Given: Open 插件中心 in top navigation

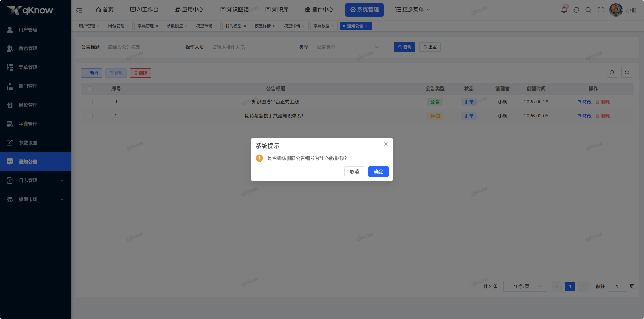Looking at the screenshot, I should [x=319, y=10].
